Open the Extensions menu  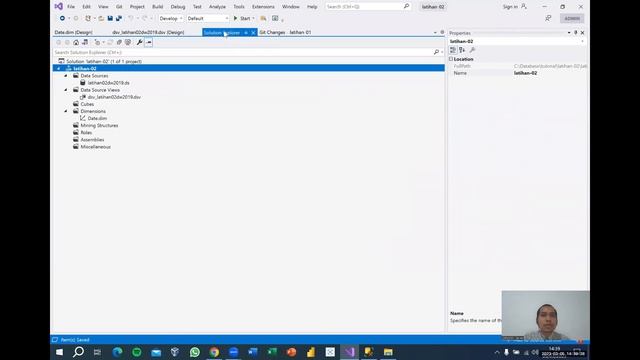click(263, 7)
